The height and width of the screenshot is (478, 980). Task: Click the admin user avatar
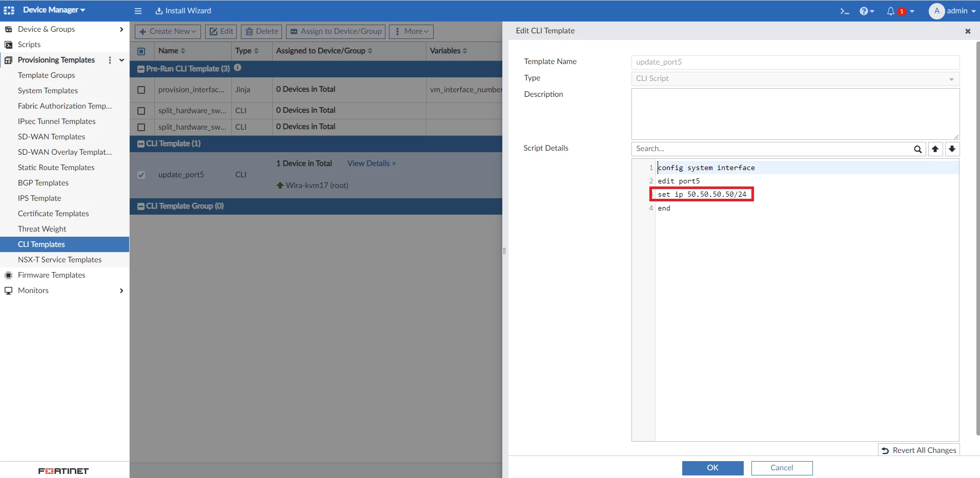(936, 11)
